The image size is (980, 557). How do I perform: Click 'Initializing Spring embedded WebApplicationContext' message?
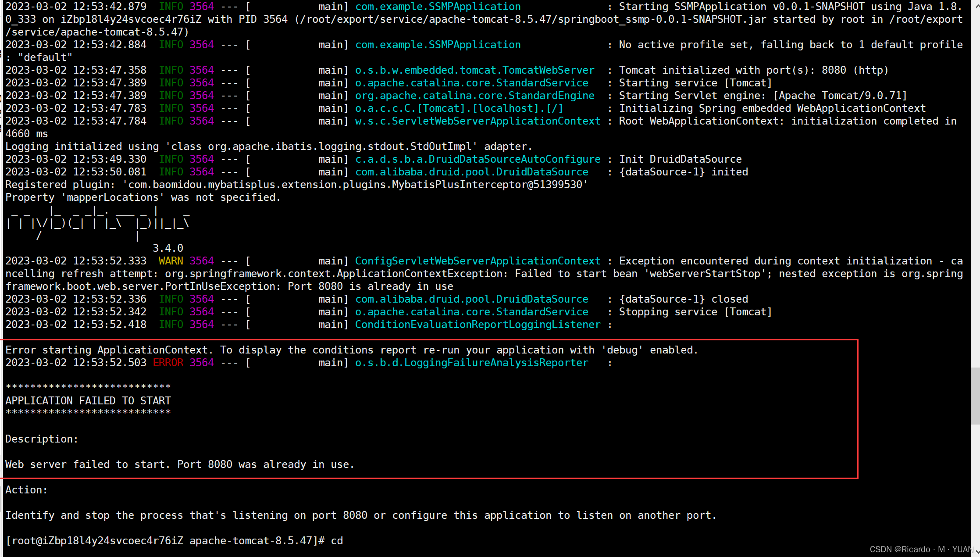[772, 108]
